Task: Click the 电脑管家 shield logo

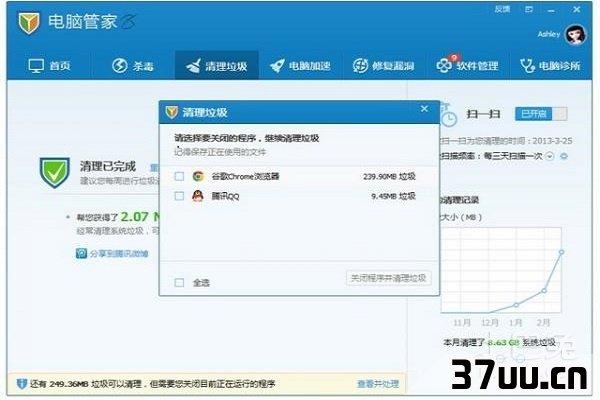Action: click(x=29, y=23)
